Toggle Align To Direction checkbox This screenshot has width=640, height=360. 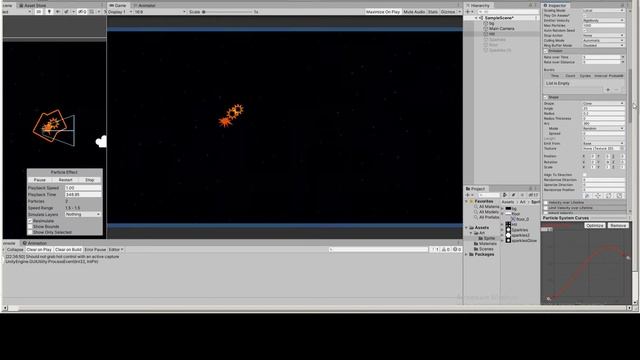[585, 175]
